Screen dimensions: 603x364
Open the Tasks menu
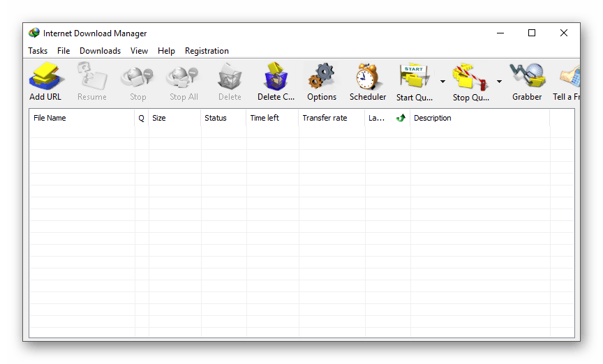tap(38, 51)
